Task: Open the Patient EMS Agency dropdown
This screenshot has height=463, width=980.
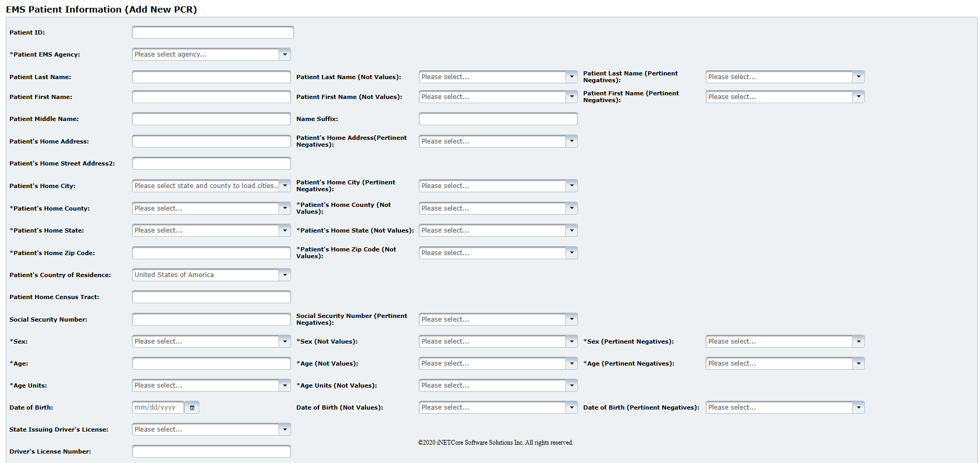Action: [211, 54]
